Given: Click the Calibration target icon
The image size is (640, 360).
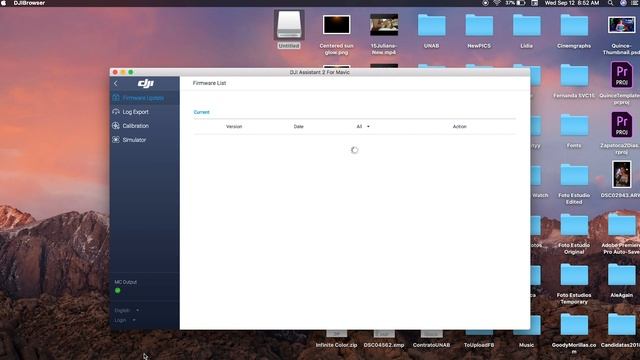Looking at the screenshot, I should point(116,126).
